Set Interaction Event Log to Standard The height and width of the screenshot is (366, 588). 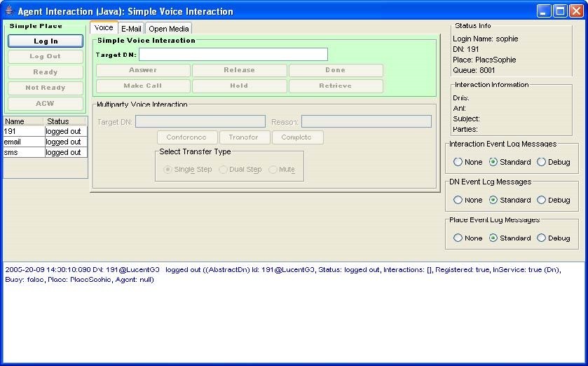pos(510,162)
